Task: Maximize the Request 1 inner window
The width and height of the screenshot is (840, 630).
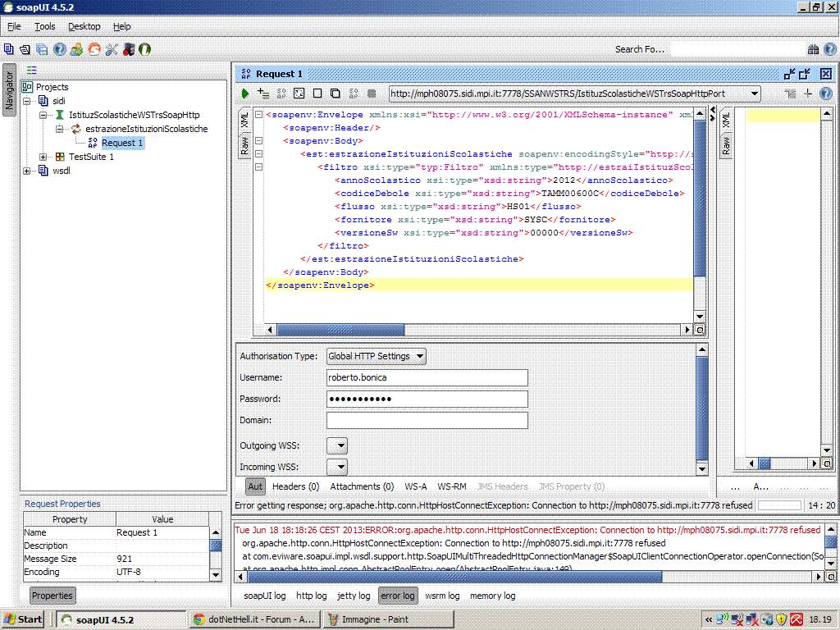Action: pyautogui.click(x=805, y=74)
